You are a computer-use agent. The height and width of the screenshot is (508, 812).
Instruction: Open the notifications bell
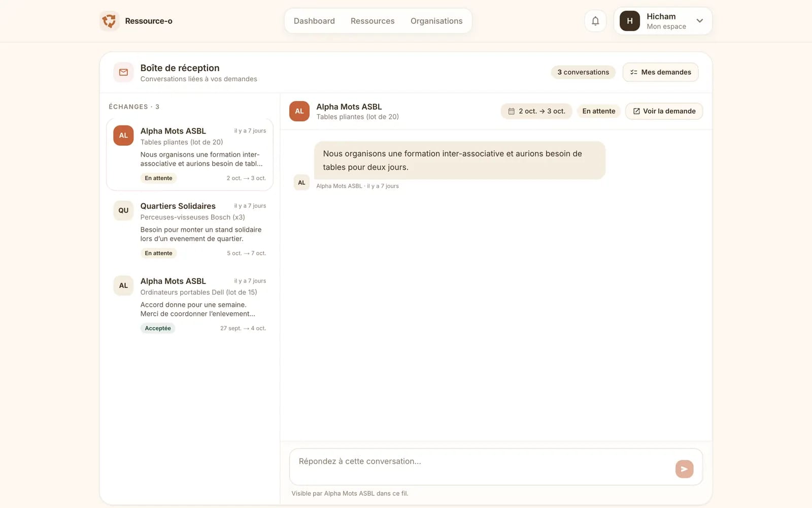[595, 21]
